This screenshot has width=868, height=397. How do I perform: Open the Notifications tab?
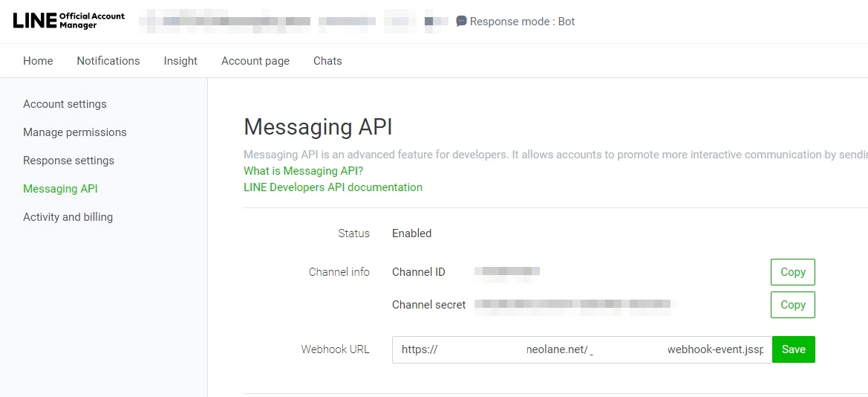pos(108,61)
